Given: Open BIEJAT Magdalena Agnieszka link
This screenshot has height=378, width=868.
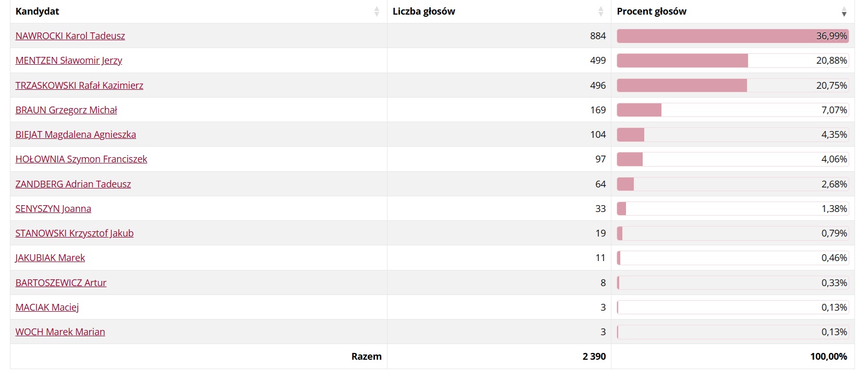Looking at the screenshot, I should tap(76, 135).
